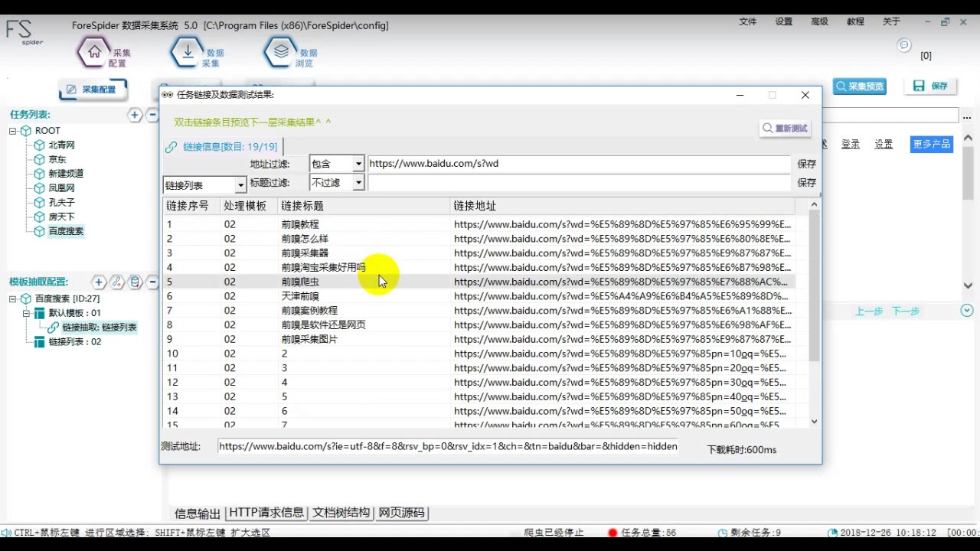Select the 北青网 task
The width and height of the screenshot is (980, 551).
tap(61, 145)
